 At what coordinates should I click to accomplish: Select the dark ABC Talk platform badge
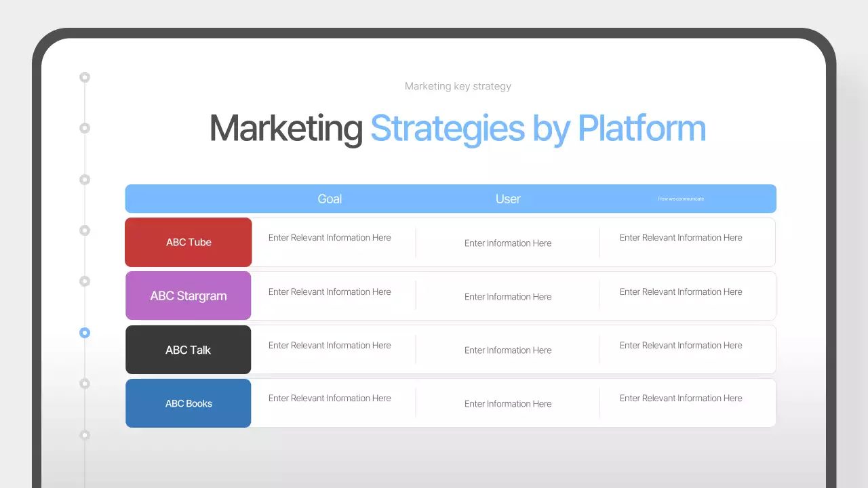click(x=188, y=349)
